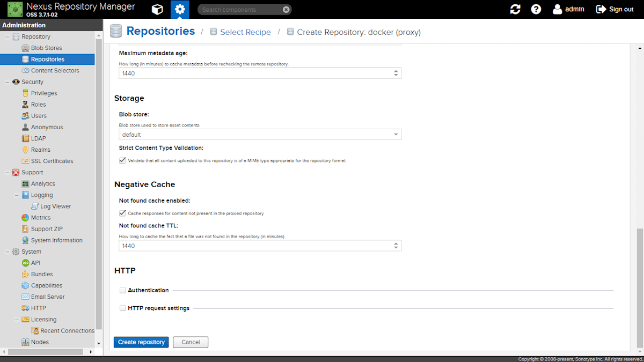Select Repositories in the sidebar
The image size is (644, 362).
point(47,60)
